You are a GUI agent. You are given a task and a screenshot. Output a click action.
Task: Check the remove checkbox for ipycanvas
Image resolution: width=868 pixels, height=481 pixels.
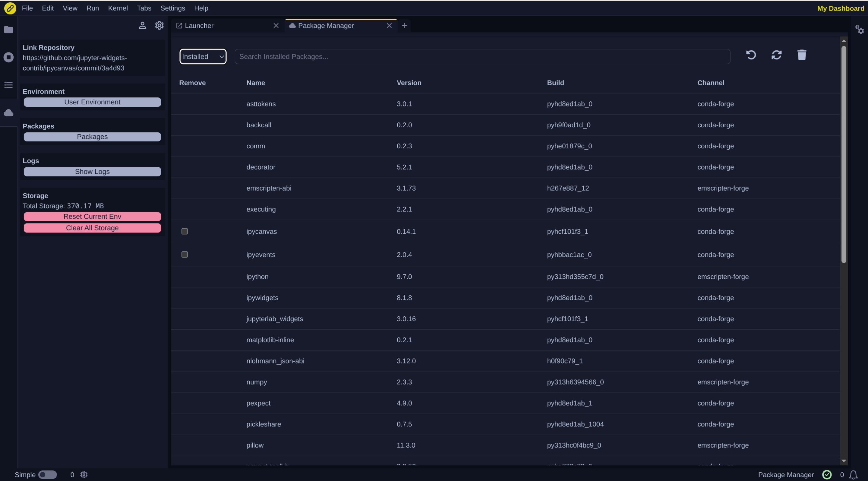184,232
